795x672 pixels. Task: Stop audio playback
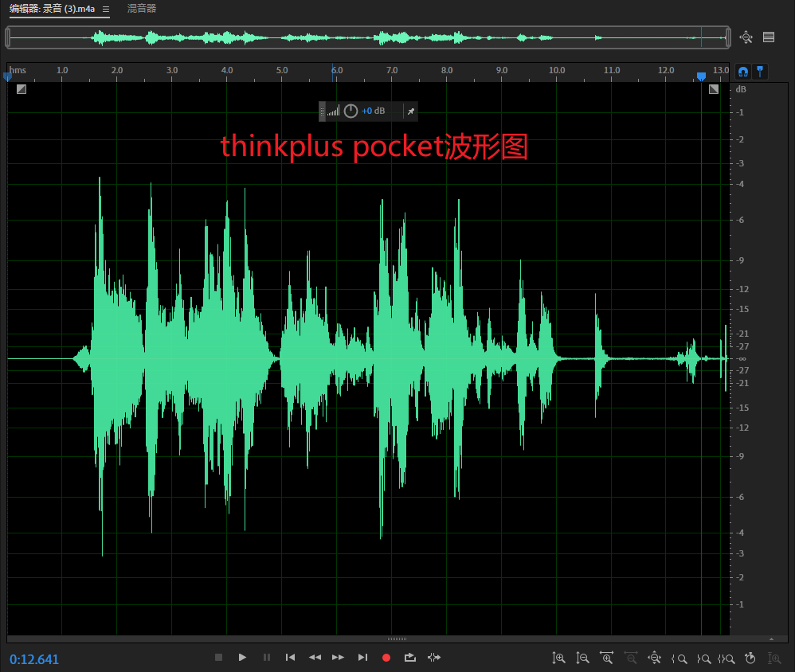point(218,658)
